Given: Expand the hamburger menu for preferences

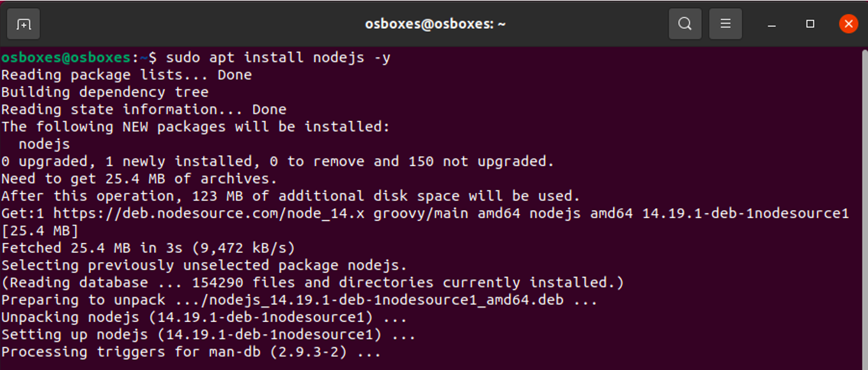Looking at the screenshot, I should pyautogui.click(x=725, y=24).
